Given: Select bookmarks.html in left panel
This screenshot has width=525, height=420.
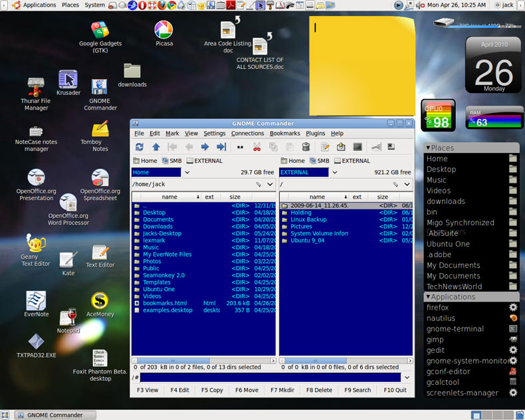Looking at the screenshot, I should [203, 303].
